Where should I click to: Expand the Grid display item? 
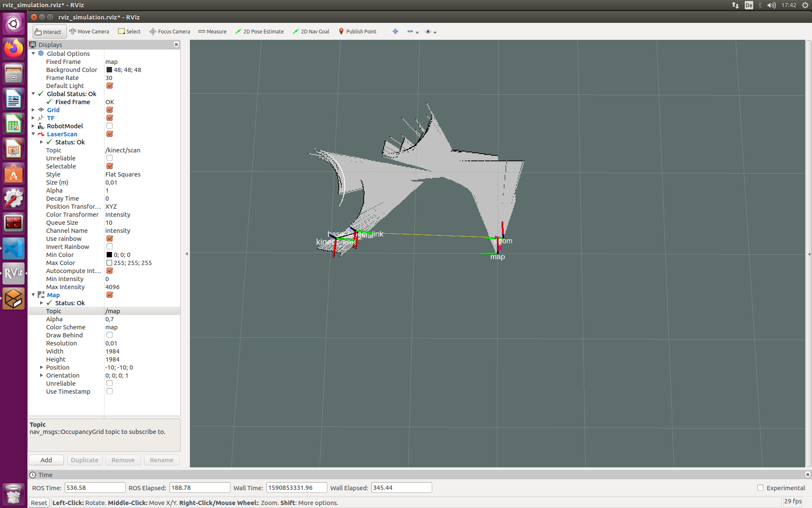point(33,110)
